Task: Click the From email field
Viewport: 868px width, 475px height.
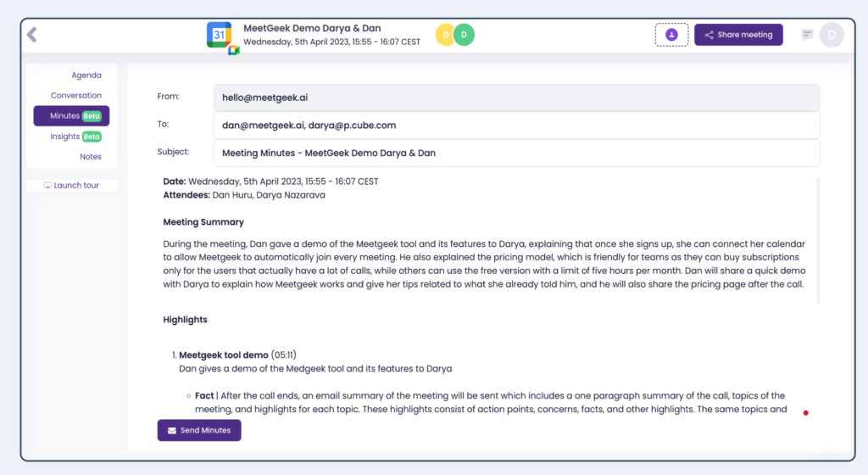Action: tap(516, 98)
